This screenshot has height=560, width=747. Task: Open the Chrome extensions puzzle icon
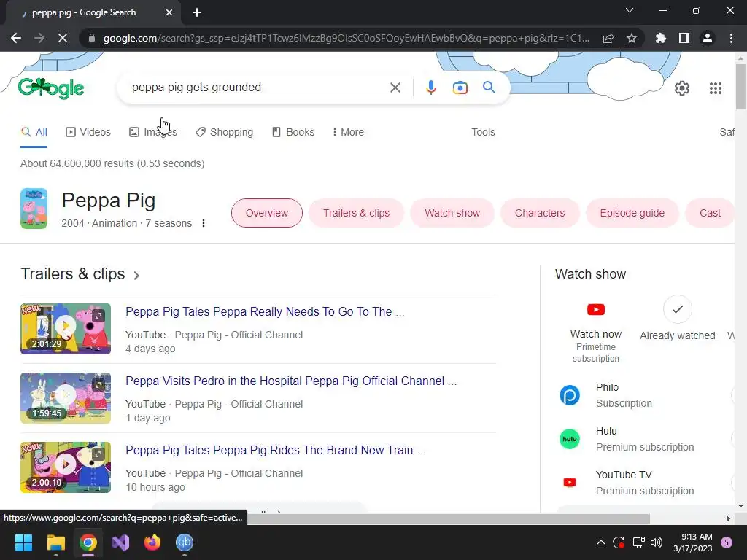pos(660,38)
